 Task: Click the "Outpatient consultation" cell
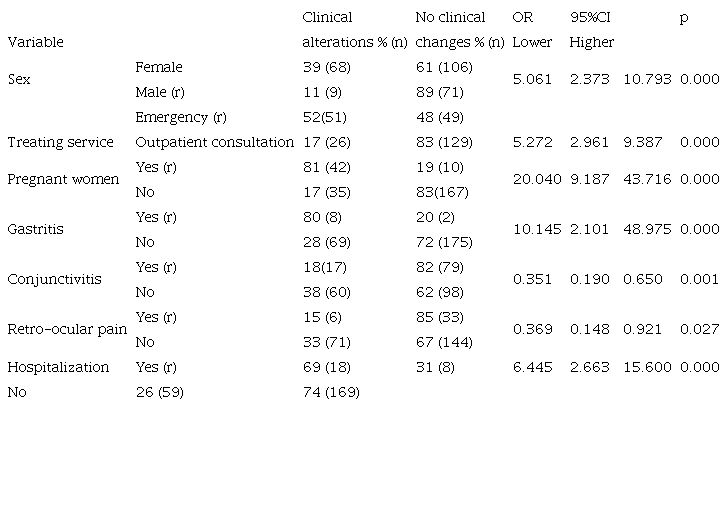pos(214,142)
